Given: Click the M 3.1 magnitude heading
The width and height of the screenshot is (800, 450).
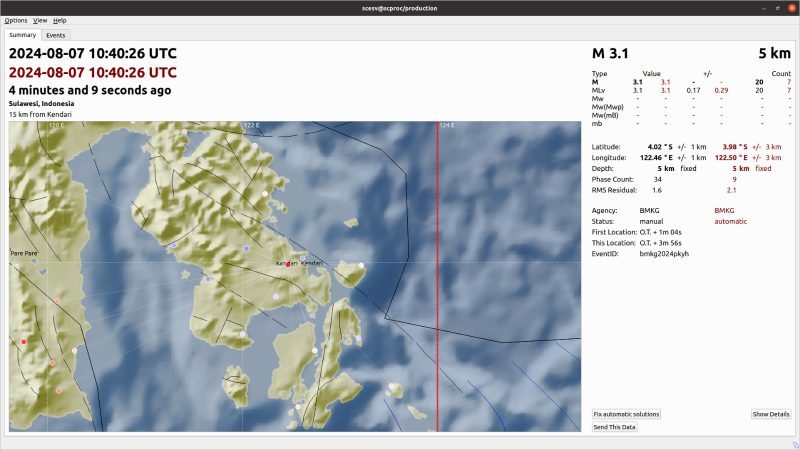Looking at the screenshot, I should [x=611, y=54].
